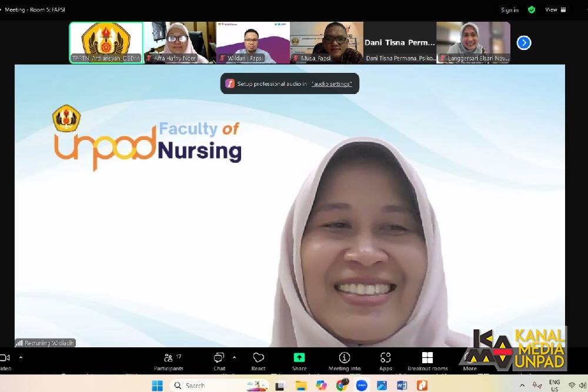
Task: Toggle the Video camera on or off
Action: 5,360
